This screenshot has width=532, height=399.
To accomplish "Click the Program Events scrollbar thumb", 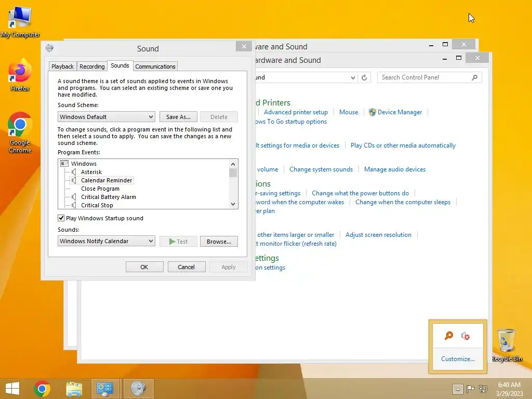I will [233, 172].
